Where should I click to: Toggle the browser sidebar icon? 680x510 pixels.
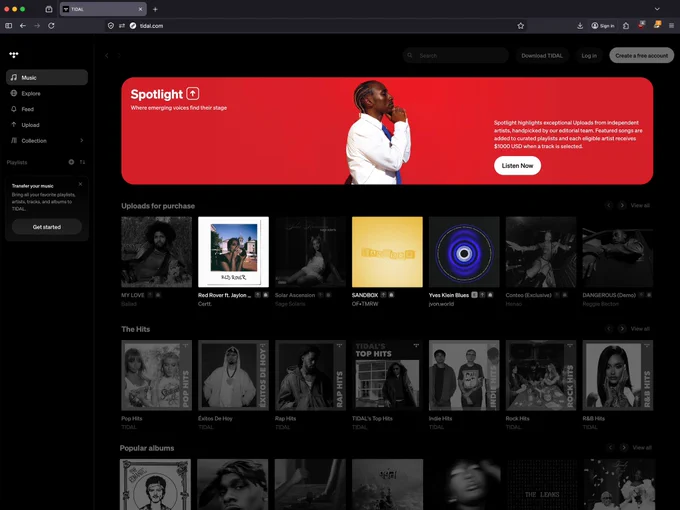(8, 26)
